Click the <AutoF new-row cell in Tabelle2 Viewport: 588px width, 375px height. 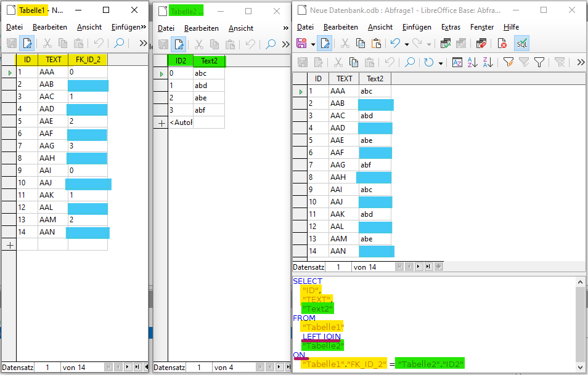[181, 123]
